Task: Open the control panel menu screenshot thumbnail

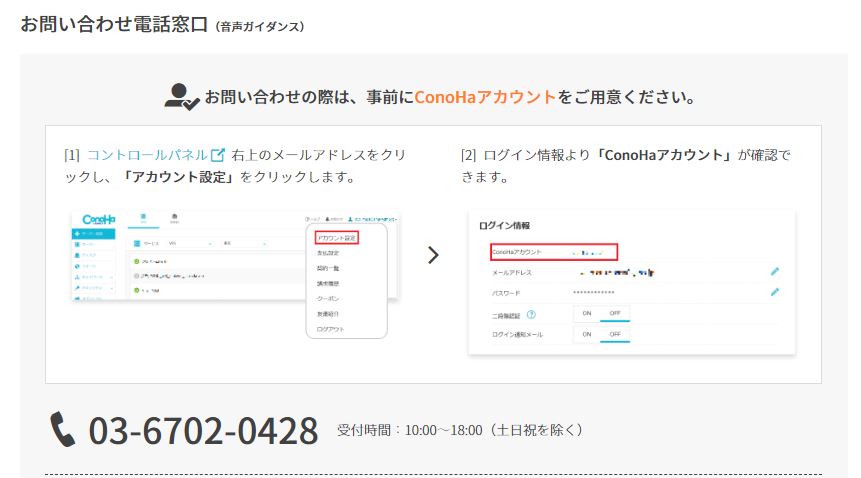Action: (x=235, y=274)
